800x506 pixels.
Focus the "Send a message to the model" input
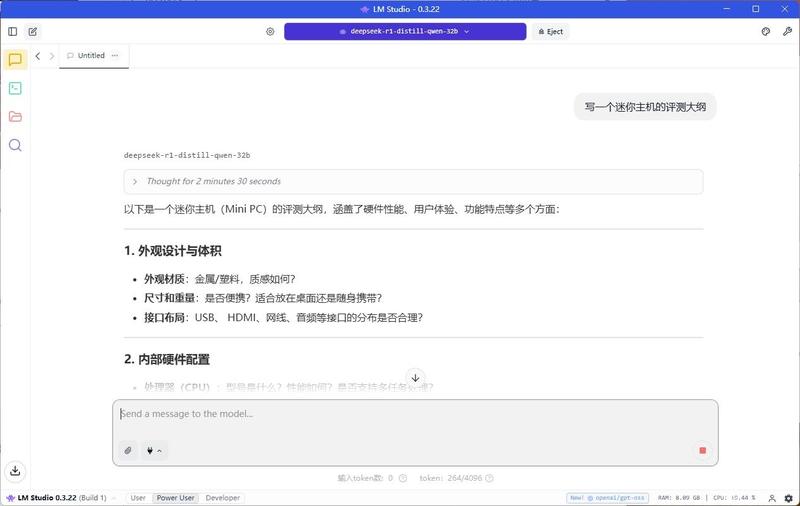415,414
